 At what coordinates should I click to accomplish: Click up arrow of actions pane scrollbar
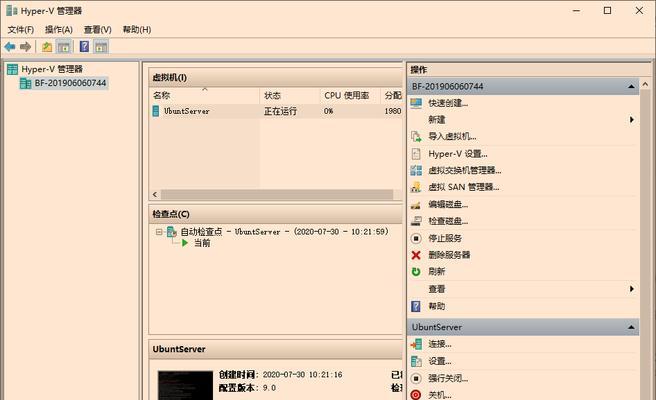645,84
